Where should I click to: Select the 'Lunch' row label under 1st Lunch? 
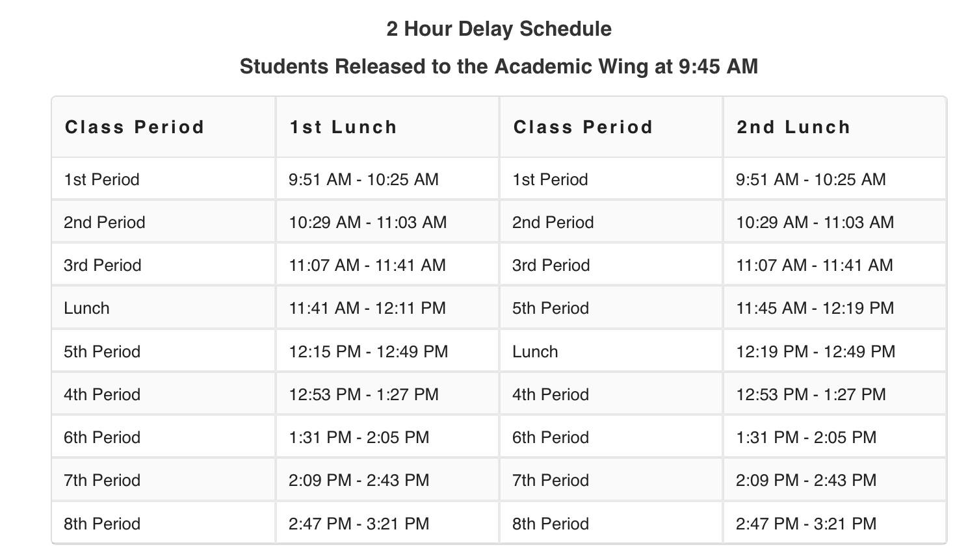(86, 308)
